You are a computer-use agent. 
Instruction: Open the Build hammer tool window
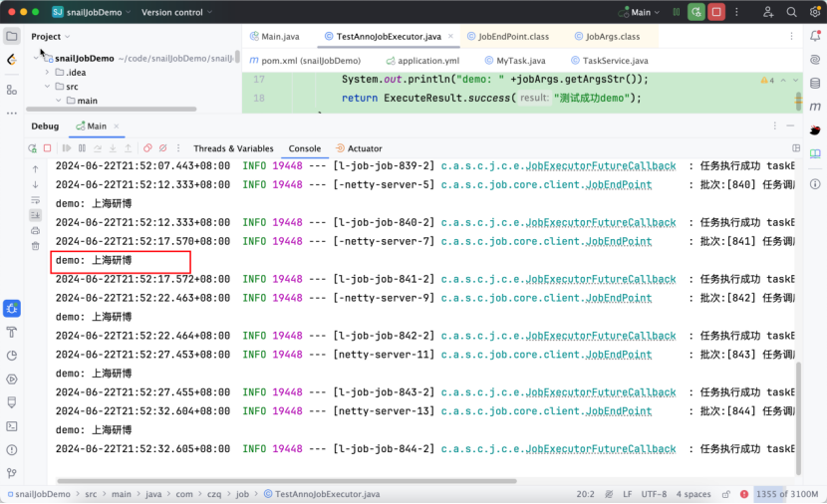click(12, 332)
